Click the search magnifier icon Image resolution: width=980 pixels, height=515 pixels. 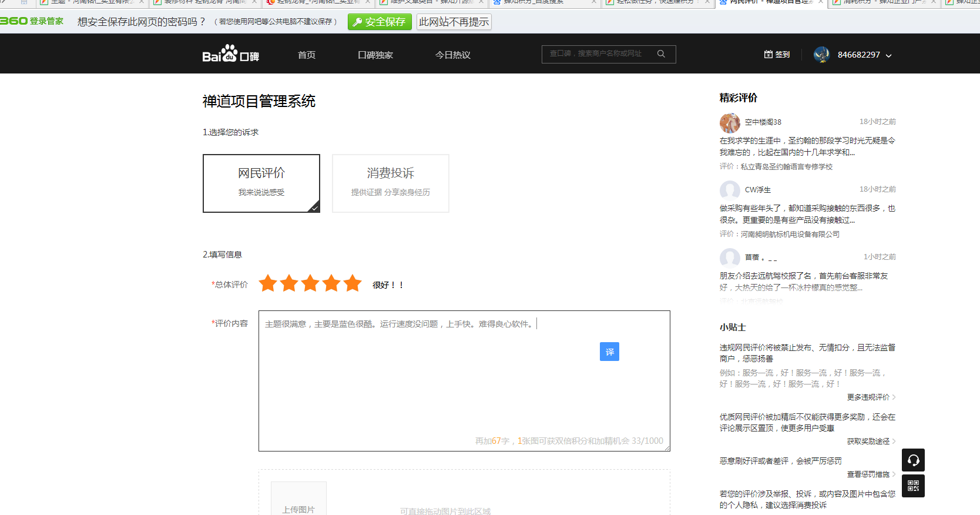point(661,53)
